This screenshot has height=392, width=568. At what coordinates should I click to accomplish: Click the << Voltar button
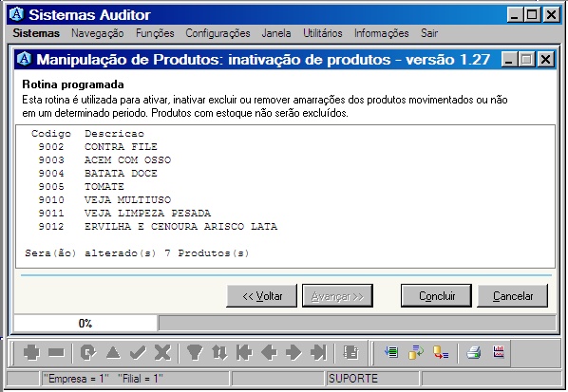(x=262, y=296)
